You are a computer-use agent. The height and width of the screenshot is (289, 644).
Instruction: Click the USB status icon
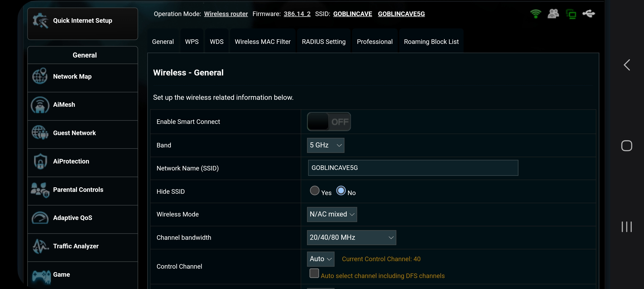(x=589, y=14)
